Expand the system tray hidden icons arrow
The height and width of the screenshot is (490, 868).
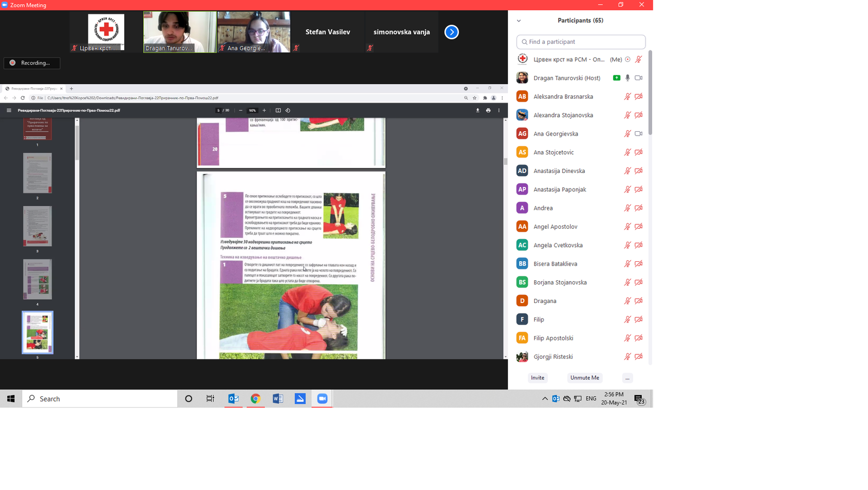[x=545, y=399]
